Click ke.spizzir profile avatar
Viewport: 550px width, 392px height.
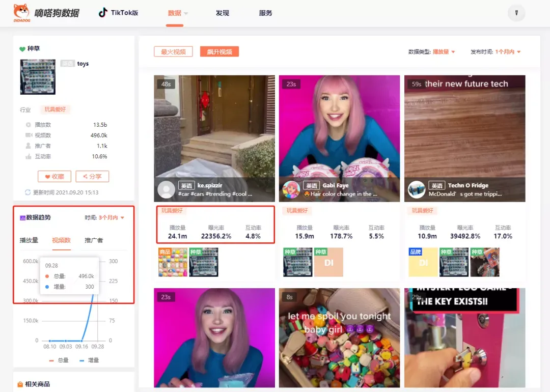click(166, 189)
